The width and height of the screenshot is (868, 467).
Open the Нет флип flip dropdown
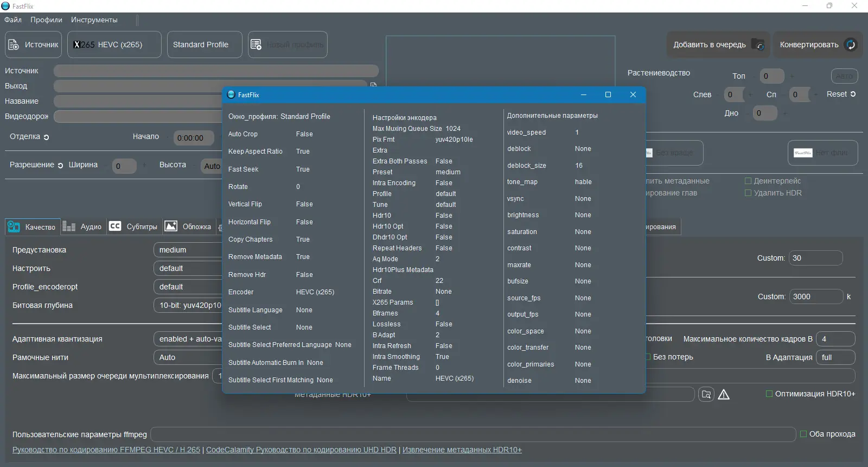point(823,153)
